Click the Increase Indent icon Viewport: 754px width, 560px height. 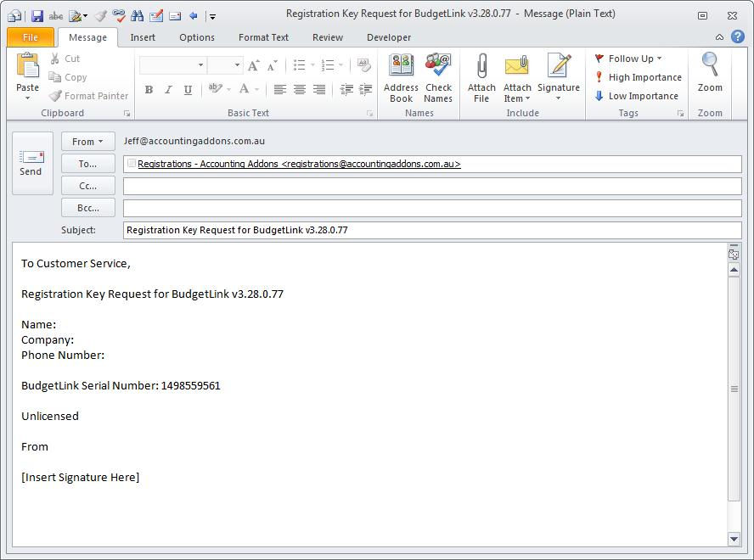pos(365,89)
